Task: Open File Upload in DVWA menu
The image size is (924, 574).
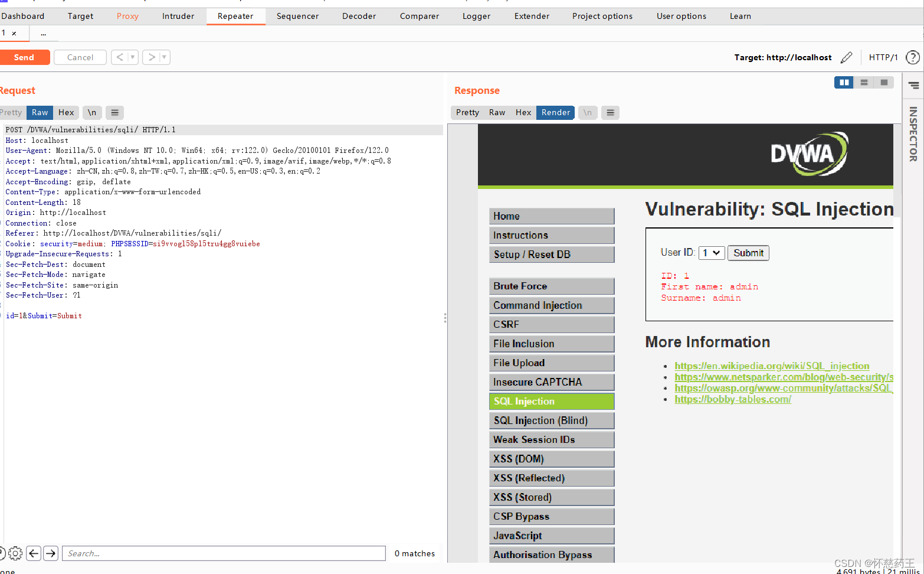Action: 552,363
